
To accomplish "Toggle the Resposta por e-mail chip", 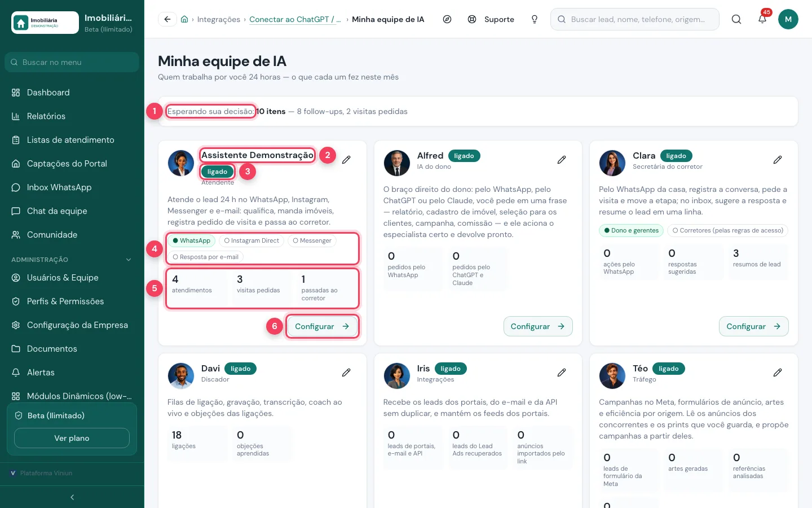I will tap(206, 257).
